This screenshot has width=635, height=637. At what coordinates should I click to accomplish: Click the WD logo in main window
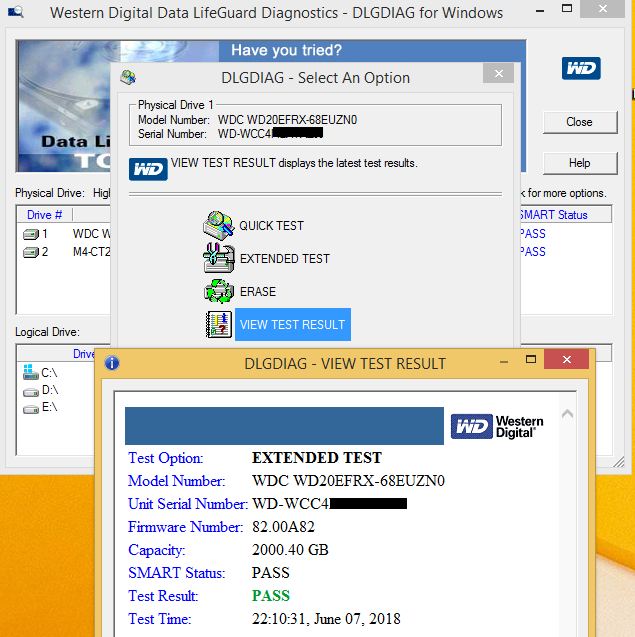click(x=581, y=68)
